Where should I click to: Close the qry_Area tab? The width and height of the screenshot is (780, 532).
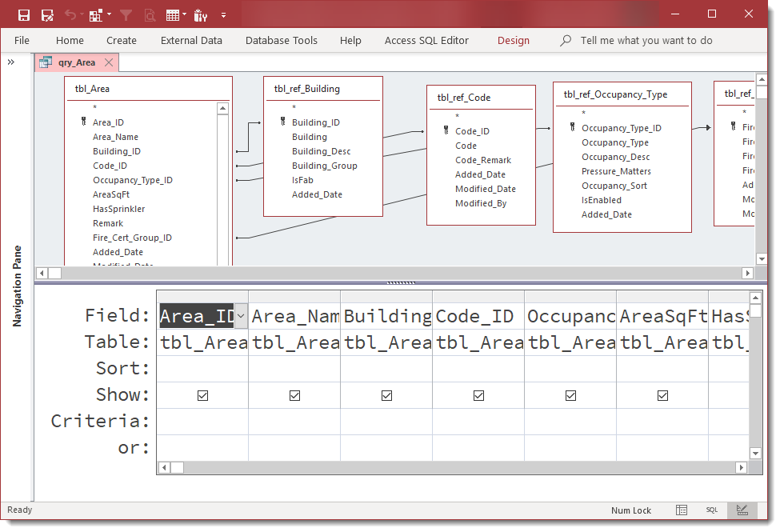pyautogui.click(x=109, y=62)
